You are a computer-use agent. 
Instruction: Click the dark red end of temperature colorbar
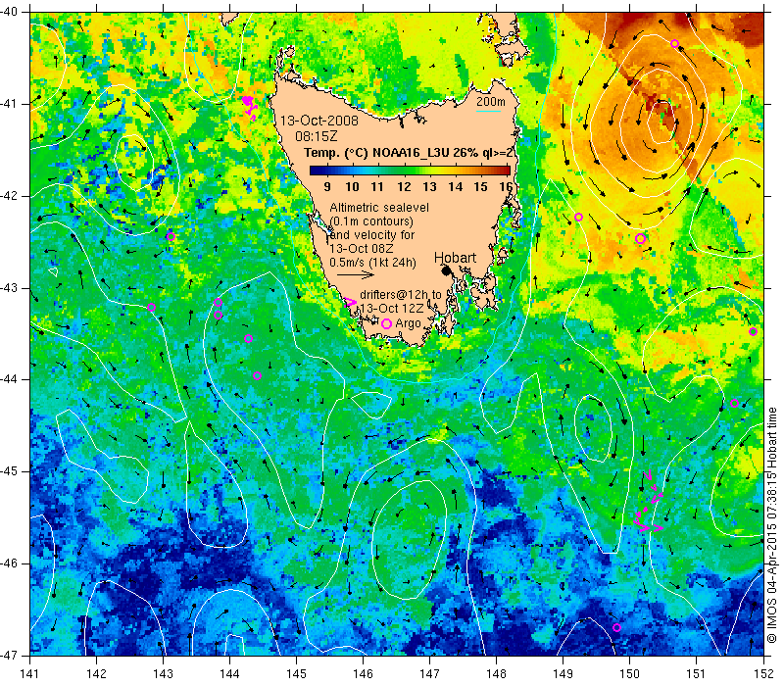506,171
